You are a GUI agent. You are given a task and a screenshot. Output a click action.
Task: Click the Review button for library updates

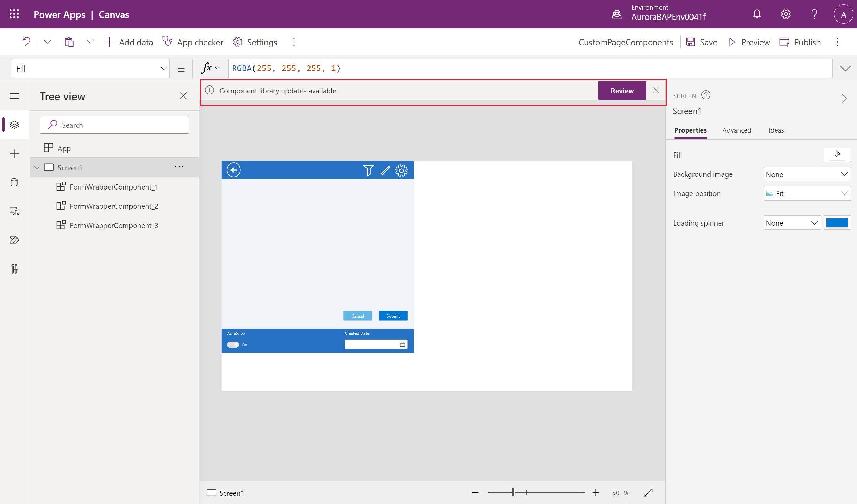(x=622, y=91)
